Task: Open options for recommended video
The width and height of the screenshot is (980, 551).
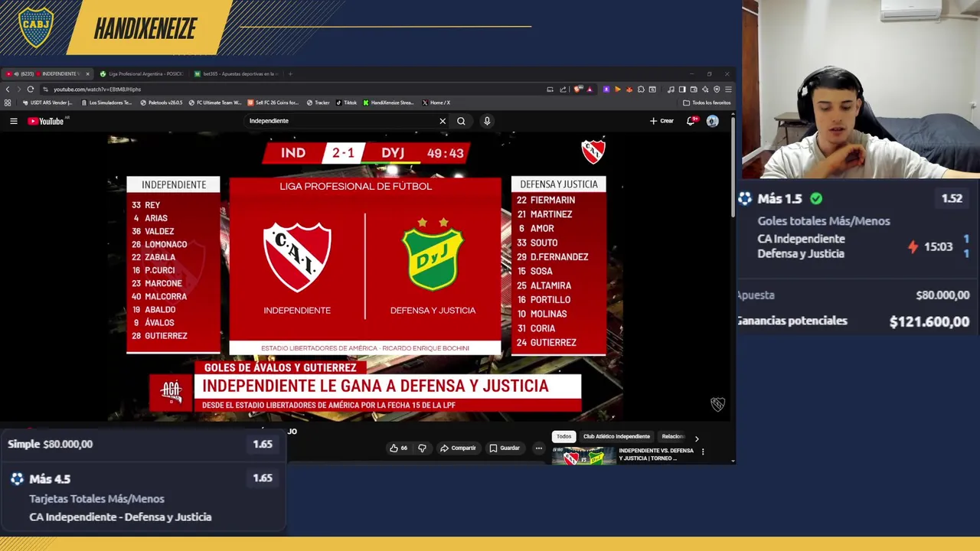Action: pos(703,452)
